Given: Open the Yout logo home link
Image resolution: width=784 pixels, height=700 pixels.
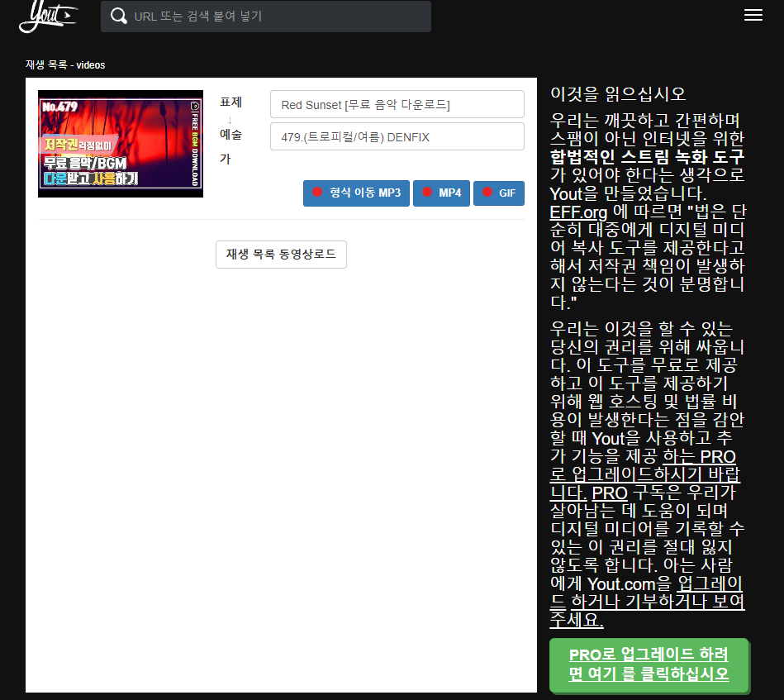Looking at the screenshot, I should (x=49, y=16).
